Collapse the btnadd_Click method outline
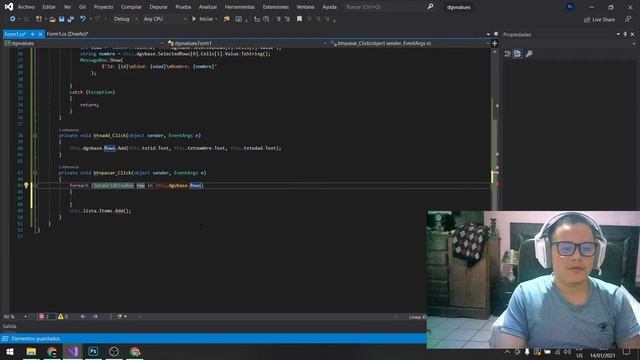This screenshot has width=640, height=360. click(x=35, y=136)
